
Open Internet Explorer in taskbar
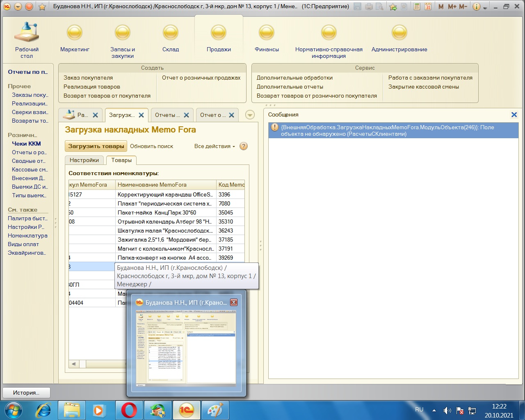tap(43, 410)
